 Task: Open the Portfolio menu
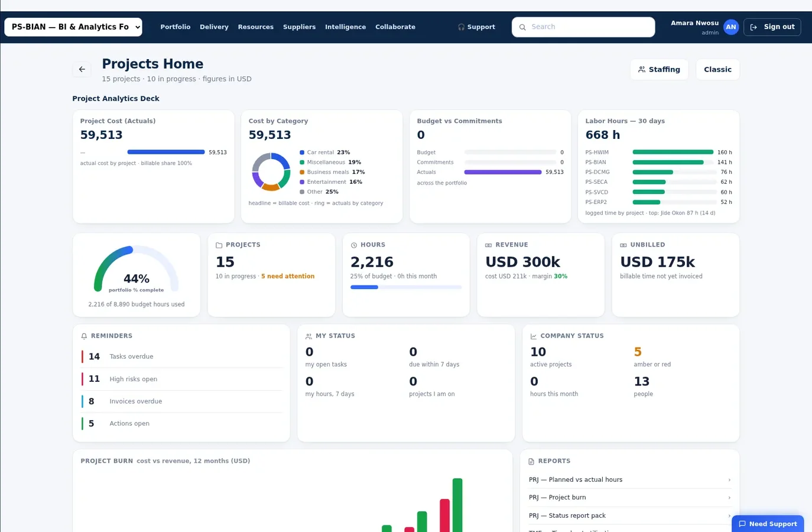176,27
